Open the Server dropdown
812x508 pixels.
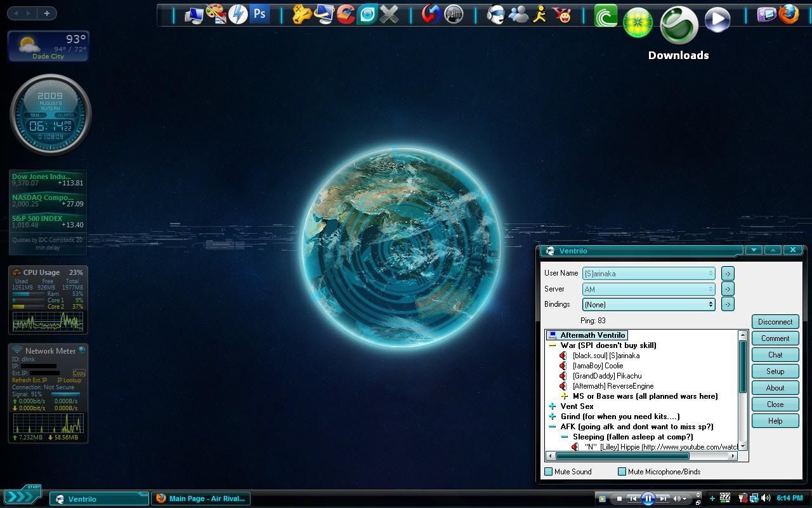649,289
